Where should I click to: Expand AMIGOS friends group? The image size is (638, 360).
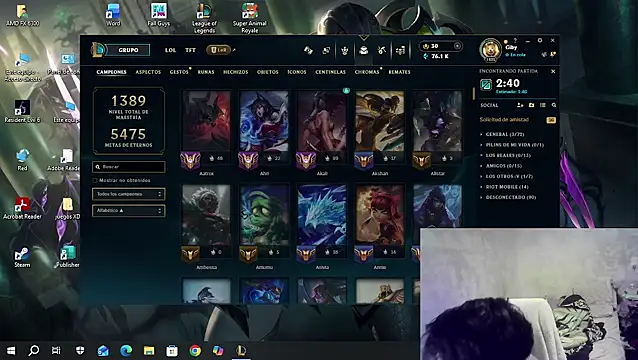point(503,166)
